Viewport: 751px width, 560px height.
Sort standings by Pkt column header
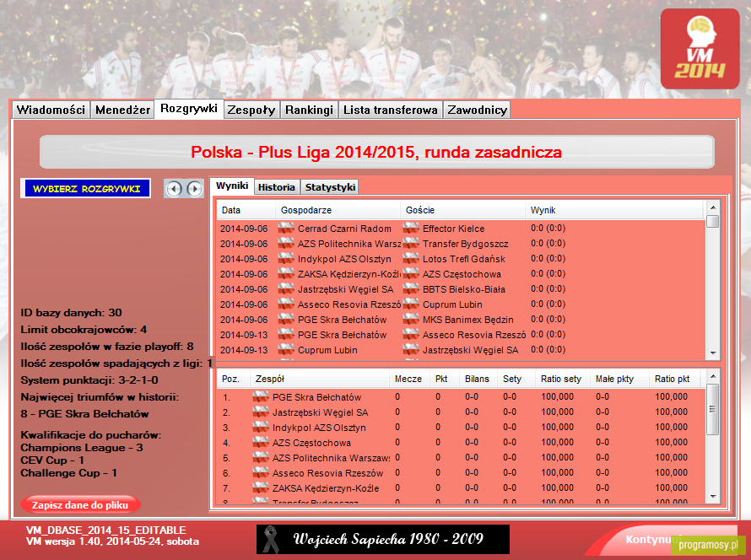pos(445,379)
